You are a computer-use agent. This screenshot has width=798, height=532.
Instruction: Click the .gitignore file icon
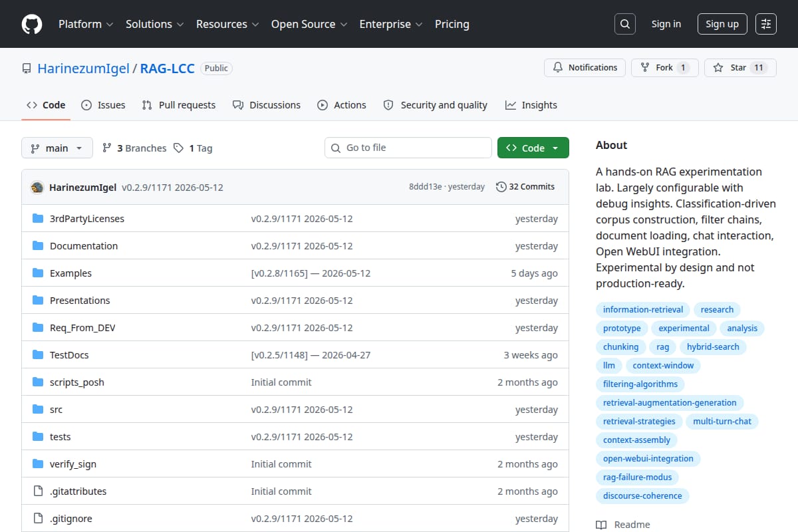38,519
